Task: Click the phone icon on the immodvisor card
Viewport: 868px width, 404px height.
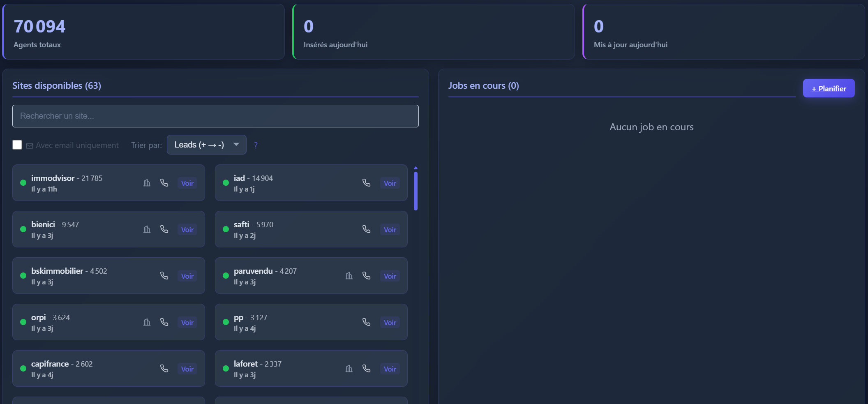Action: click(164, 183)
